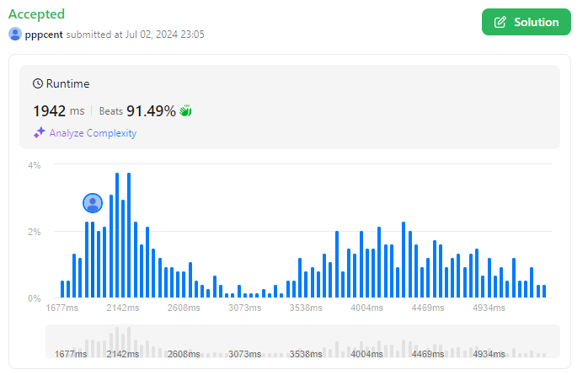
Task: Open the Analyze Complexity link
Action: point(93,133)
